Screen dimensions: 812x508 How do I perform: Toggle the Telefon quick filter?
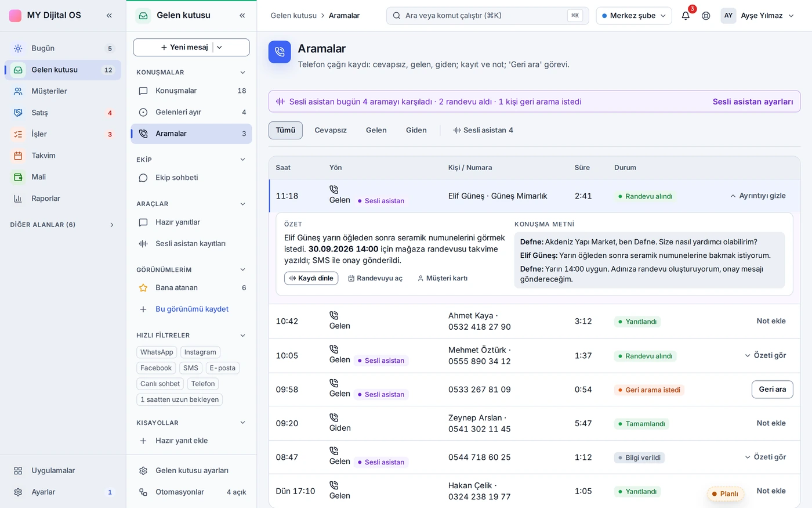click(203, 384)
